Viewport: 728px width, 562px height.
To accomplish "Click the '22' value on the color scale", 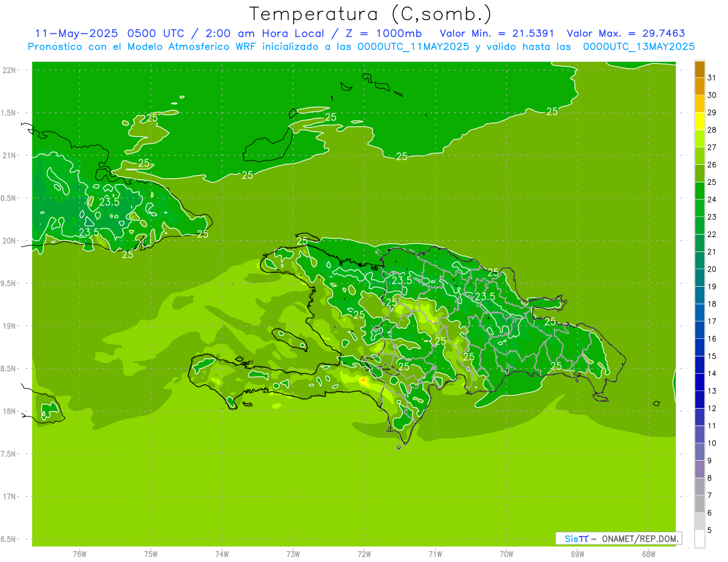I will 712,234.
